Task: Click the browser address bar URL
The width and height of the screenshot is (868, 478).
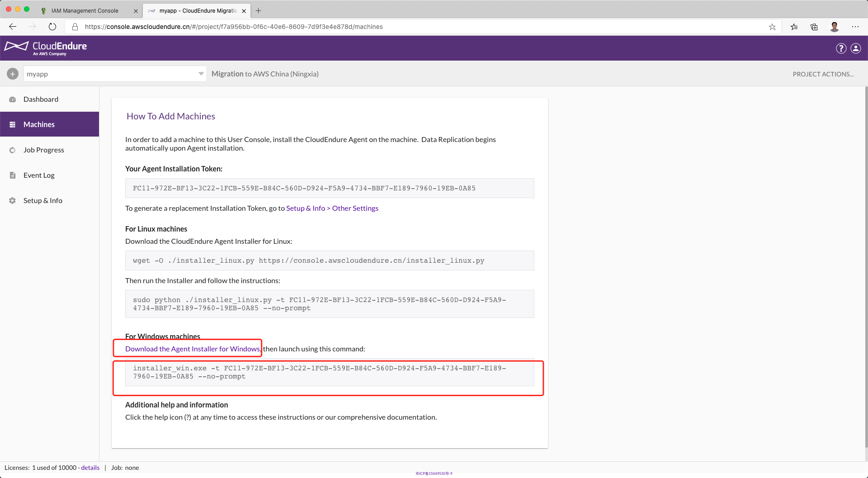Action: (233, 27)
